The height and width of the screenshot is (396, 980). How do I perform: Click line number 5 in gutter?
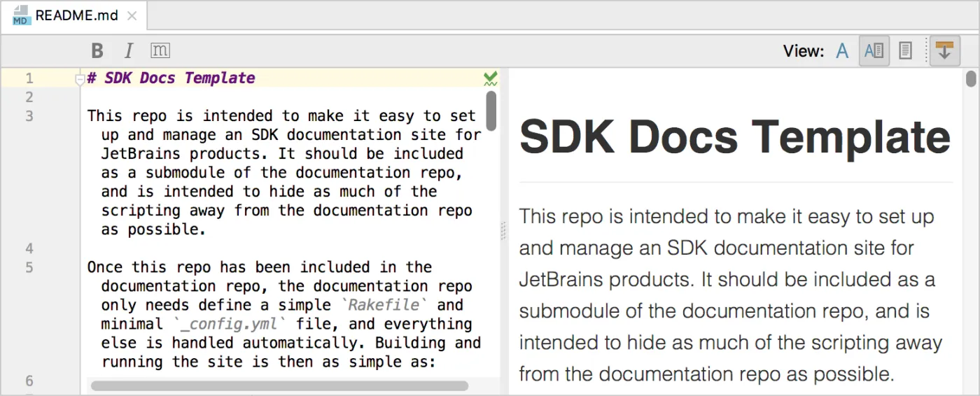29,267
